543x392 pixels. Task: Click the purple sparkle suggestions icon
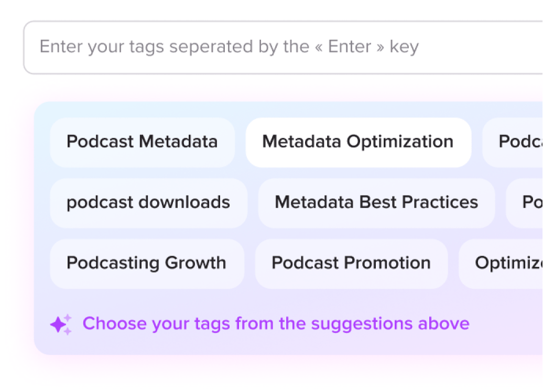pos(61,325)
